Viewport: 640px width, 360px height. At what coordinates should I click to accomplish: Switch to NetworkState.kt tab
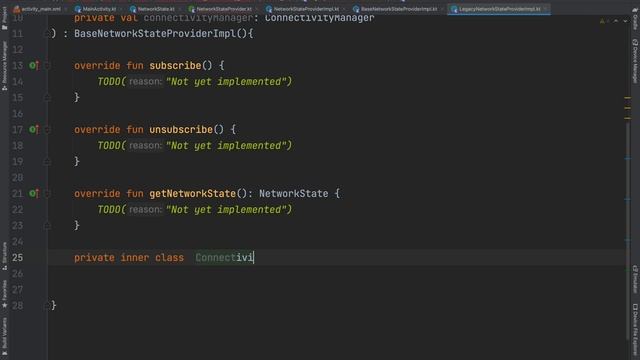coord(153,9)
